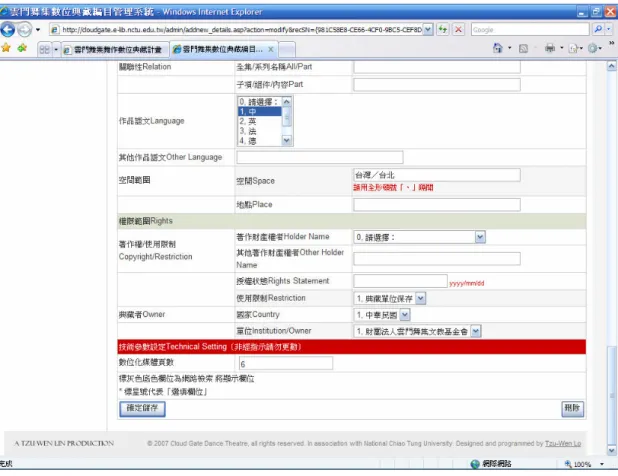Open the address bar history dropdown
This screenshot has width=618, height=476.
[x=428, y=30]
